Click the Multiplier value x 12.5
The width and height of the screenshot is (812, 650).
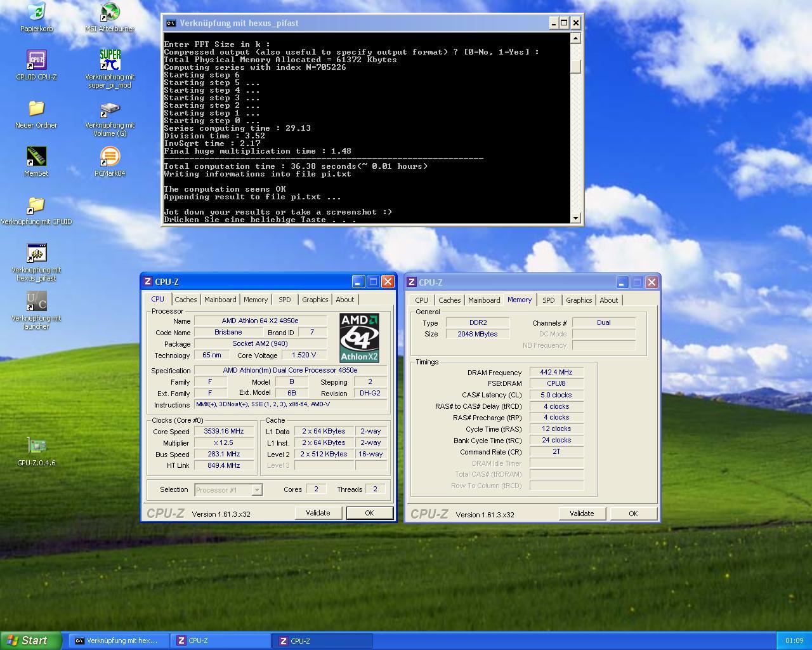pyautogui.click(x=225, y=443)
